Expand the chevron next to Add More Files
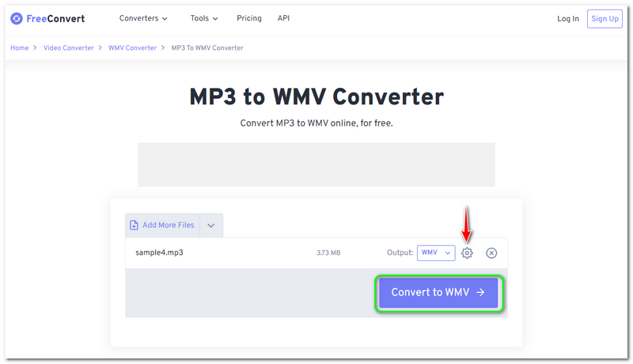 click(211, 226)
